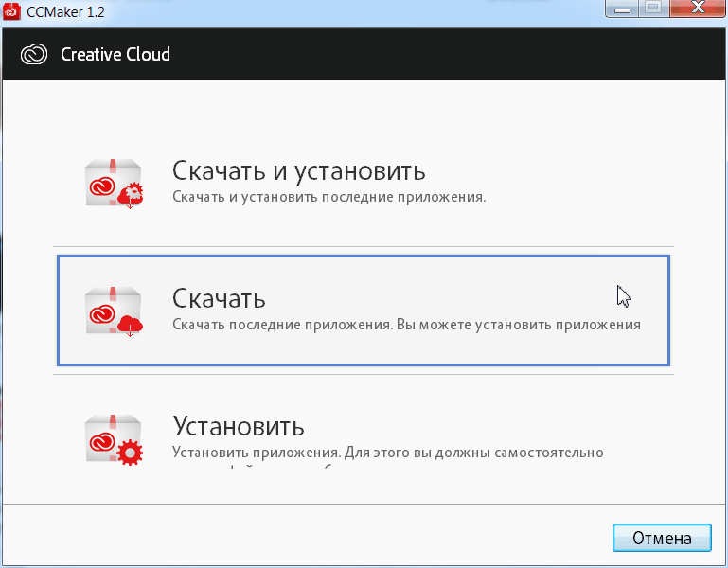Select the "Установить" heading option
This screenshot has width=728, height=568.
pos(239,426)
